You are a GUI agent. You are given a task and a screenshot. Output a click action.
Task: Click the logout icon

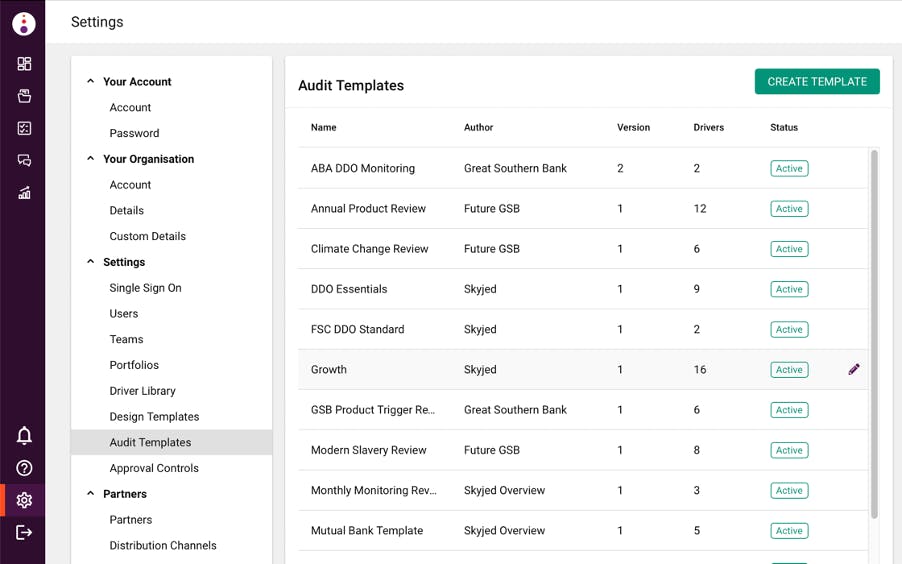click(24, 532)
